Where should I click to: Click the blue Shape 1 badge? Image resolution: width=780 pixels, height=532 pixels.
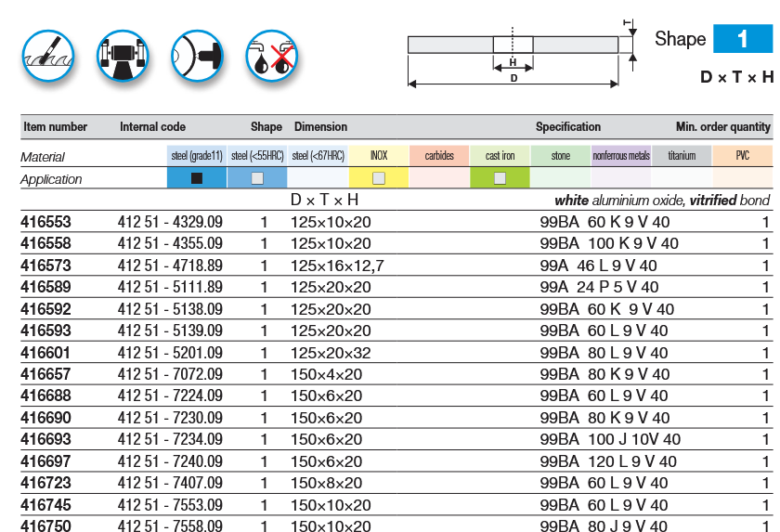click(742, 39)
